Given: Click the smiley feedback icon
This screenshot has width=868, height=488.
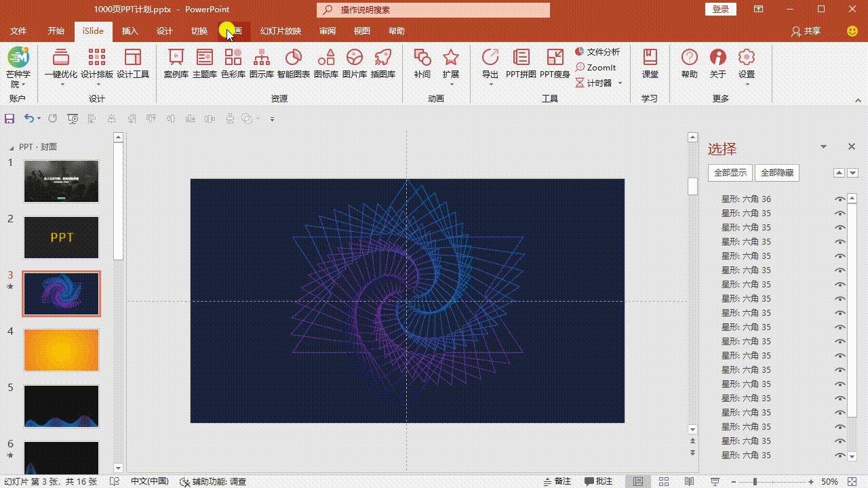Looking at the screenshot, I should [x=852, y=31].
